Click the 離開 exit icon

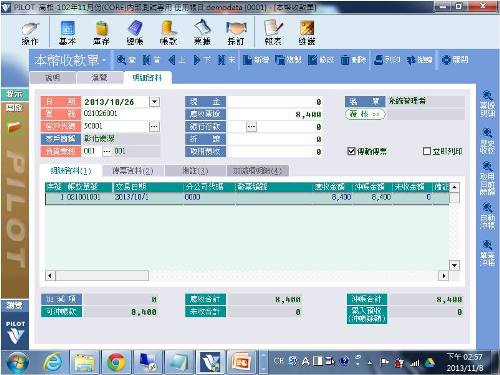click(455, 60)
